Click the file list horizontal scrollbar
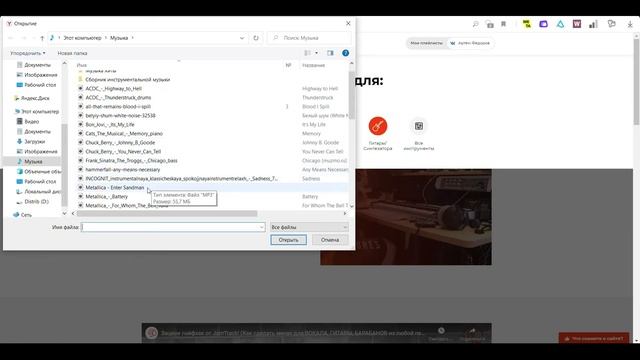Image resolution: width=640 pixels, height=360 pixels. click(x=167, y=213)
